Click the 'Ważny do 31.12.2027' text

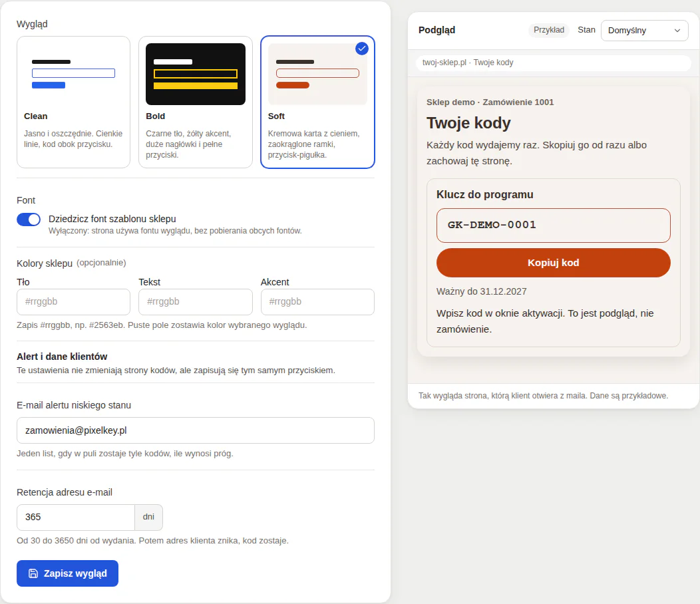(481, 291)
